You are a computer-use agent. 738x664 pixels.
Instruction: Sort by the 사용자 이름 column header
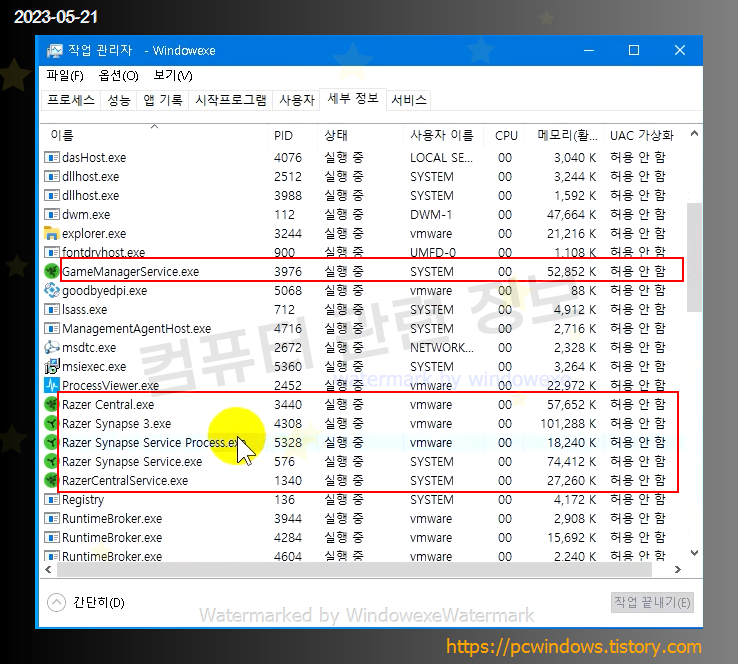441,136
